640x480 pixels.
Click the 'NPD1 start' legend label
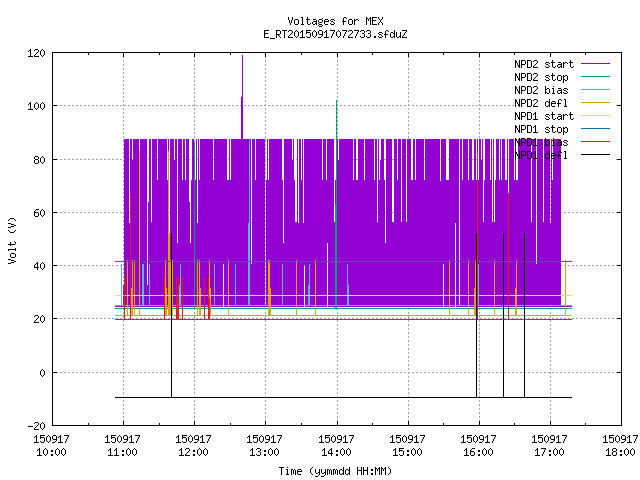click(x=544, y=116)
